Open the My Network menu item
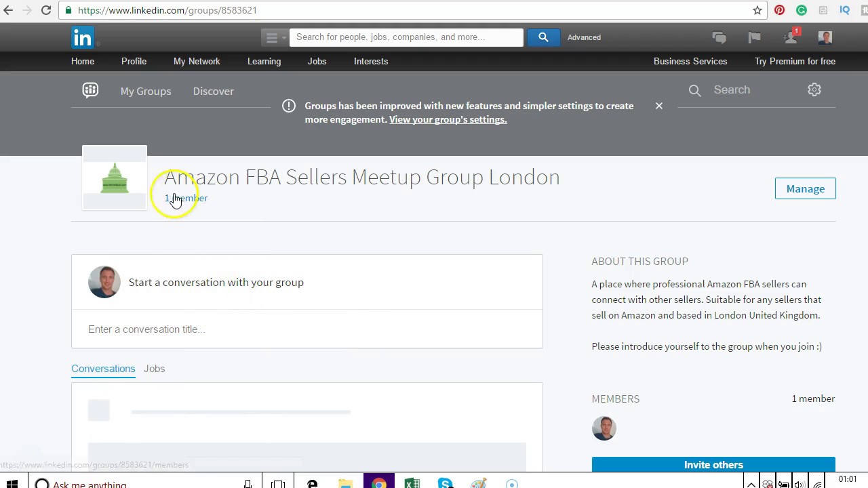Viewport: 868px width, 488px height. (x=197, y=61)
